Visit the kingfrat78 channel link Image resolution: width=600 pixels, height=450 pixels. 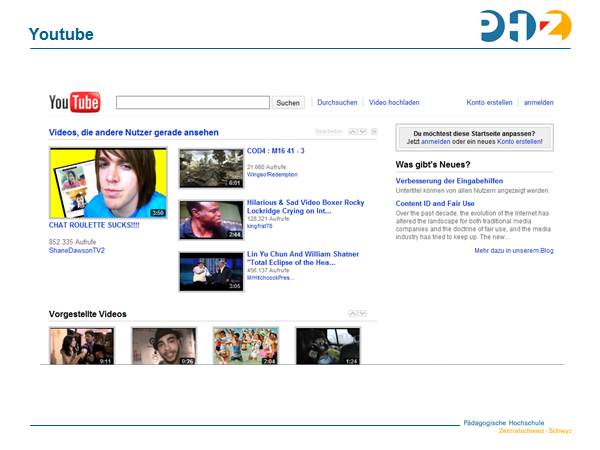click(x=259, y=226)
